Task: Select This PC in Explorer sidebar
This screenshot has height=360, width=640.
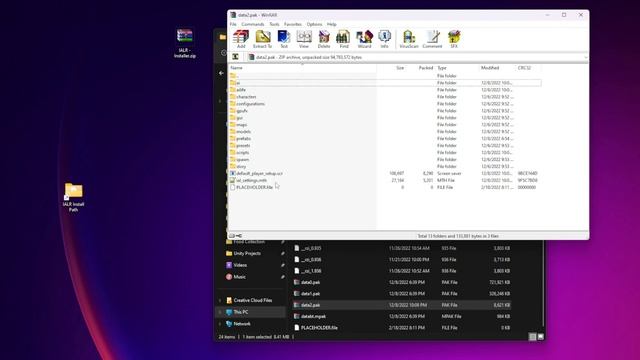Action: pos(251,312)
